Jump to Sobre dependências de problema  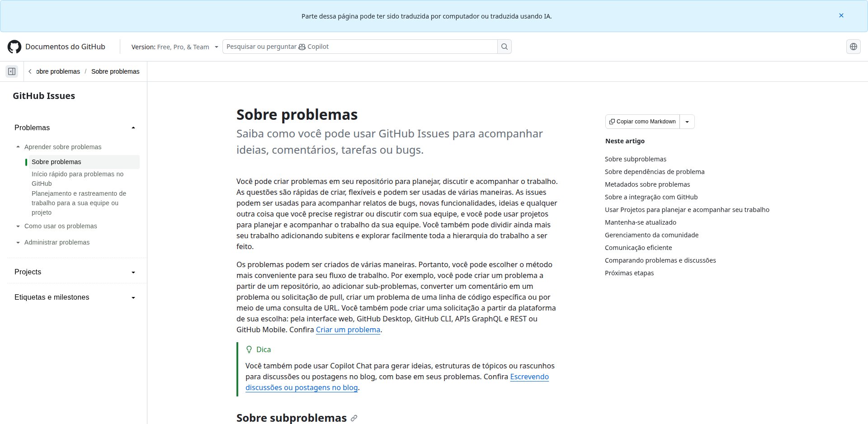click(x=655, y=172)
